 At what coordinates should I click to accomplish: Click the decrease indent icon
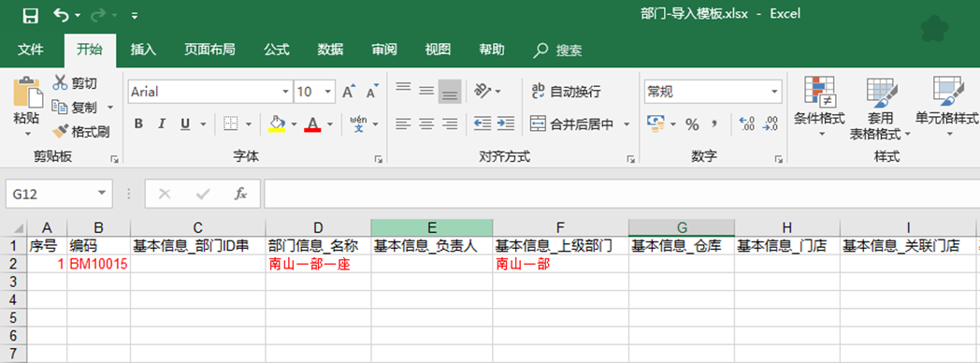tap(482, 123)
